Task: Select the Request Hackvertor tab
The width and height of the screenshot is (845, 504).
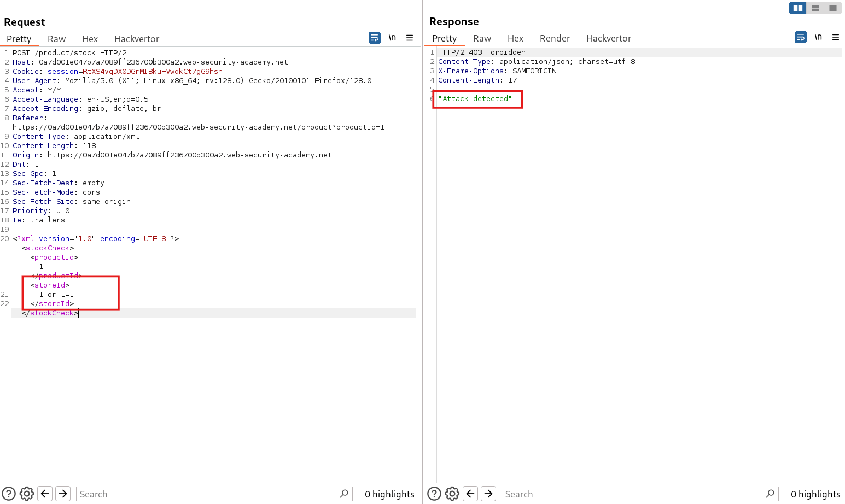Action: 137,39
